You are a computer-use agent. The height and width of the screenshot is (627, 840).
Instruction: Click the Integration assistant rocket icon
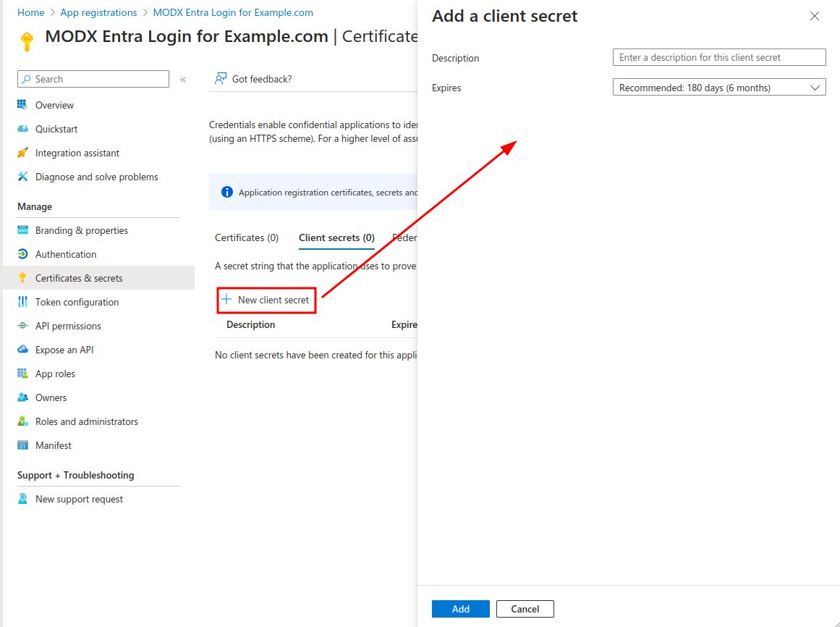coord(22,153)
